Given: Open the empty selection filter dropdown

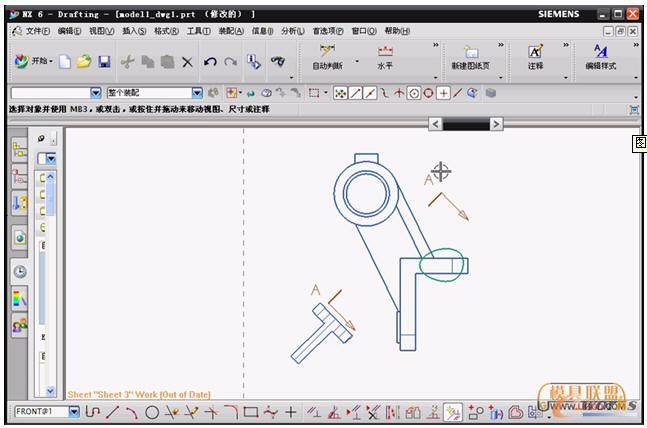Looking at the screenshot, I should 96,93.
